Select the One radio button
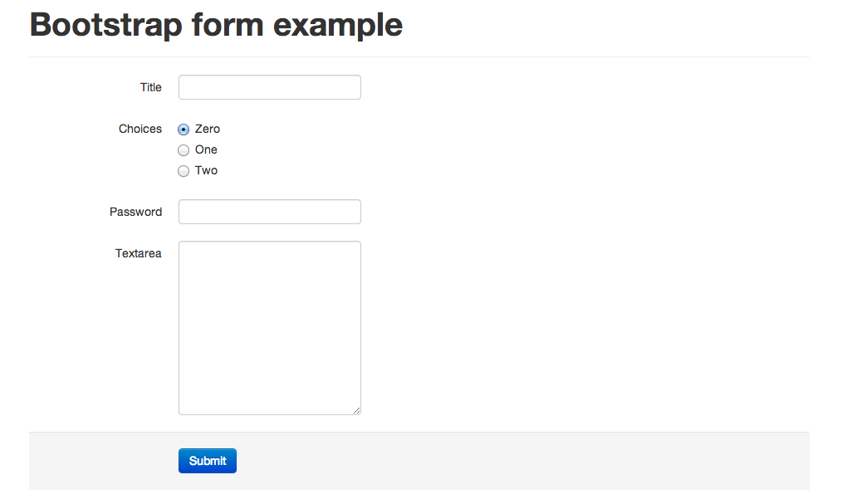Viewport: 842px width, 504px height. pos(184,150)
